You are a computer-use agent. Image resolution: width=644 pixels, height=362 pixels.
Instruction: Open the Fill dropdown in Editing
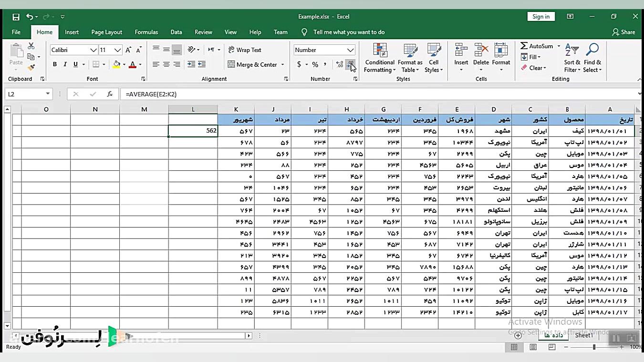(x=531, y=57)
